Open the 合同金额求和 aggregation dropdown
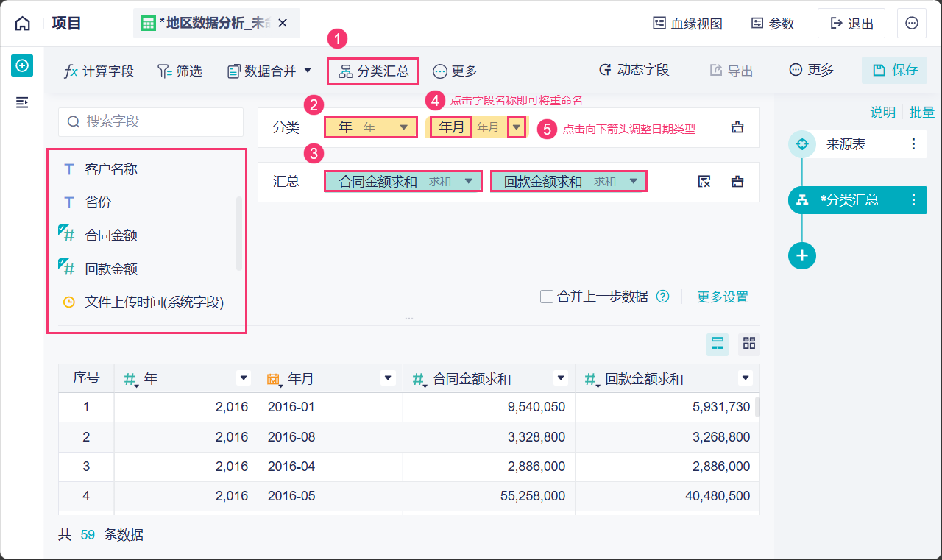 click(468, 182)
